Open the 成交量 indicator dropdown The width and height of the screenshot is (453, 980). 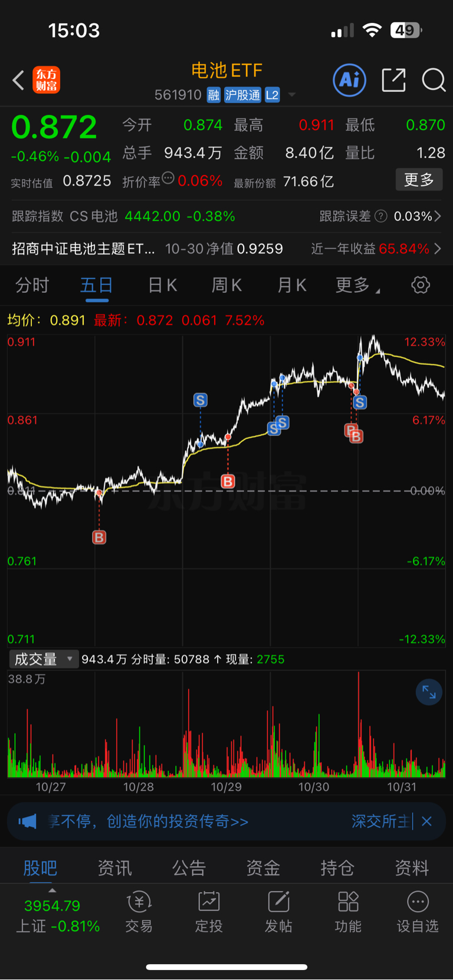(44, 659)
